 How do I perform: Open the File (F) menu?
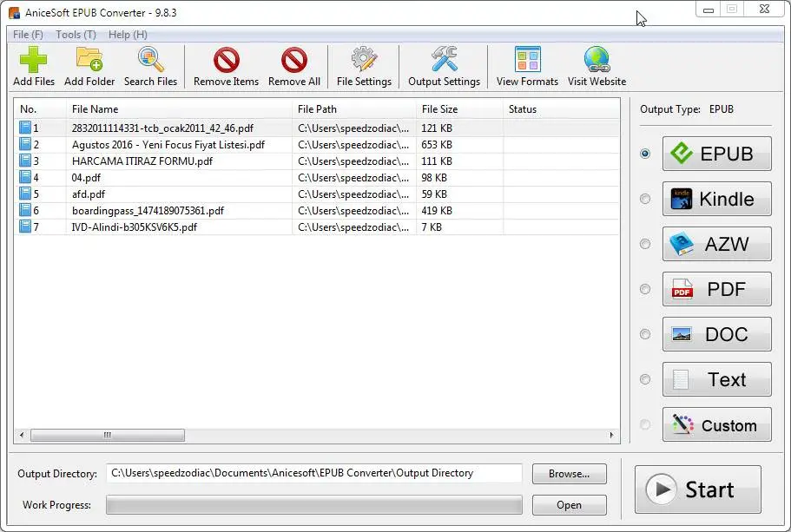click(x=28, y=35)
